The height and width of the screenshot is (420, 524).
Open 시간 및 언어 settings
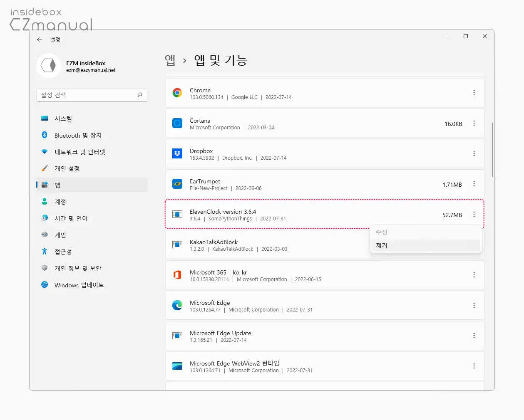[92, 218]
